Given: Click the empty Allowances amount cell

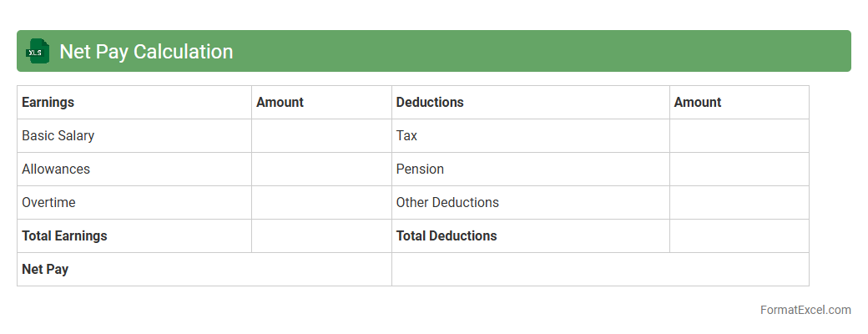Looking at the screenshot, I should (x=321, y=170).
